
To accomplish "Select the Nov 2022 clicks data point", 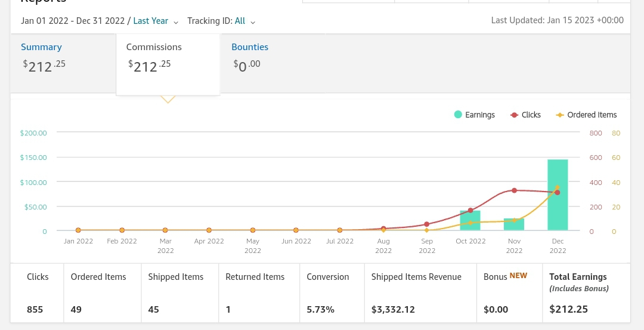I will [x=514, y=190].
